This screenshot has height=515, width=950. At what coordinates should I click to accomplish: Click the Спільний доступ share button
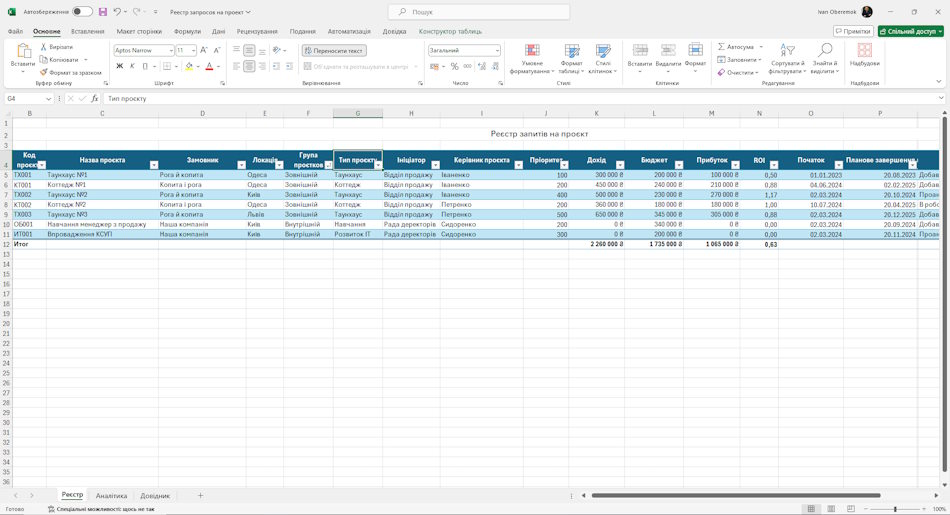[911, 32]
